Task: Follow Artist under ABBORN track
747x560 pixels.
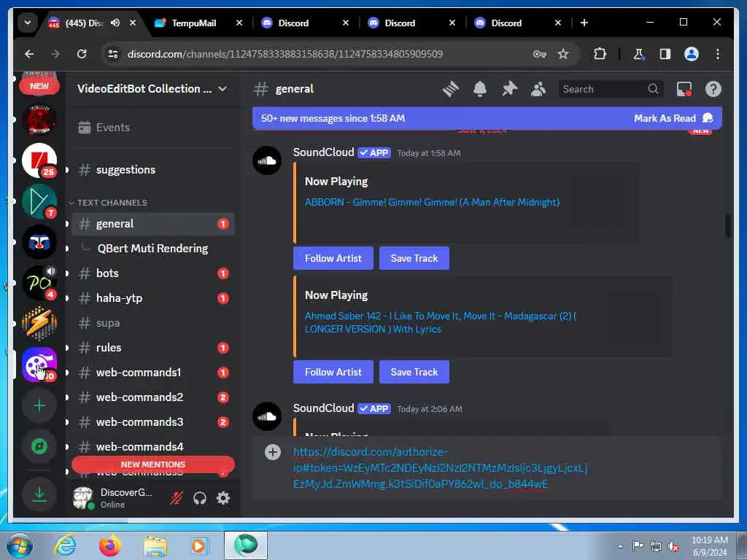Action: pos(333,258)
